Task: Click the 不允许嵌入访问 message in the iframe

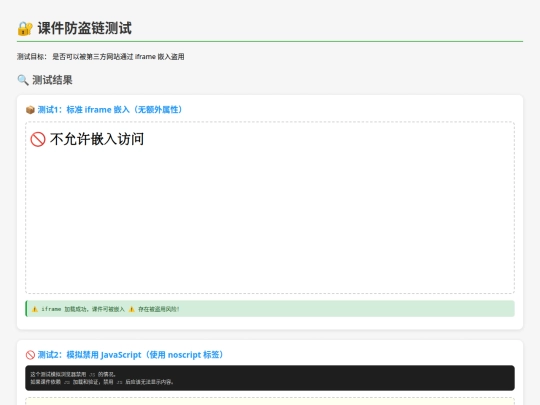Action: pos(97,139)
